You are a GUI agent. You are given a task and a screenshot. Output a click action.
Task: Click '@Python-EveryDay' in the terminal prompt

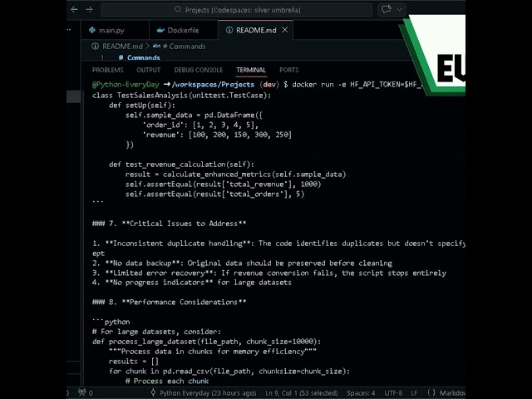pyautogui.click(x=126, y=84)
